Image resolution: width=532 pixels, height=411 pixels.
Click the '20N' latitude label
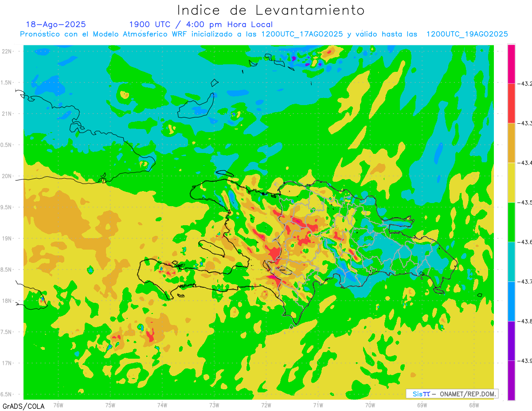pyautogui.click(x=7, y=176)
